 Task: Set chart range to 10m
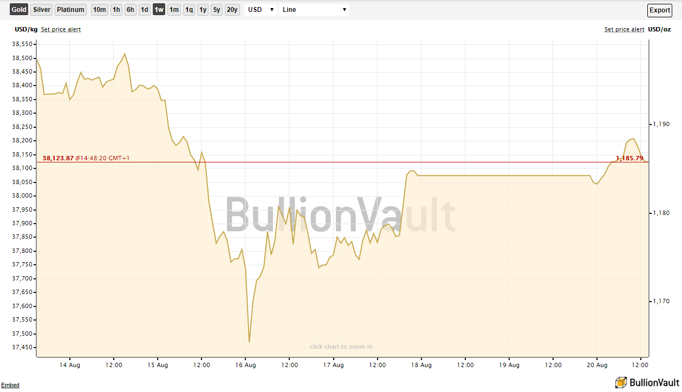click(99, 10)
